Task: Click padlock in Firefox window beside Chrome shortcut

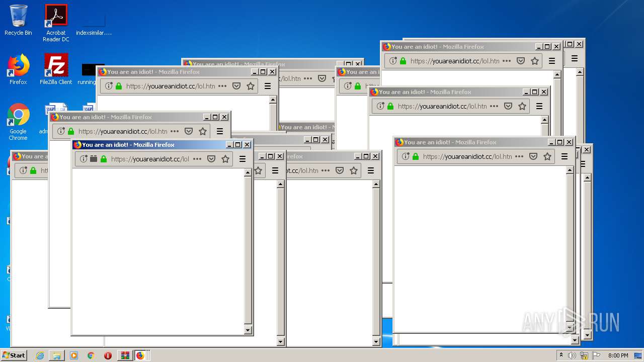Action: pyautogui.click(x=71, y=131)
